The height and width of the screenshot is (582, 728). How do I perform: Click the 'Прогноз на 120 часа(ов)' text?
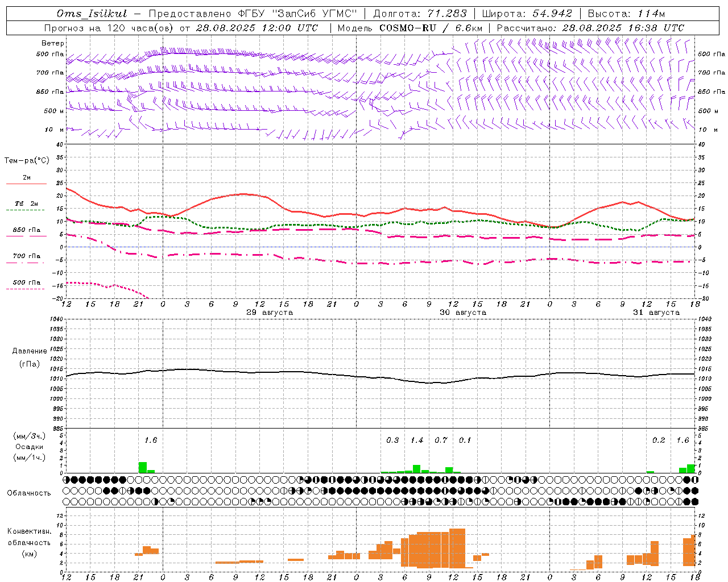[109, 28]
